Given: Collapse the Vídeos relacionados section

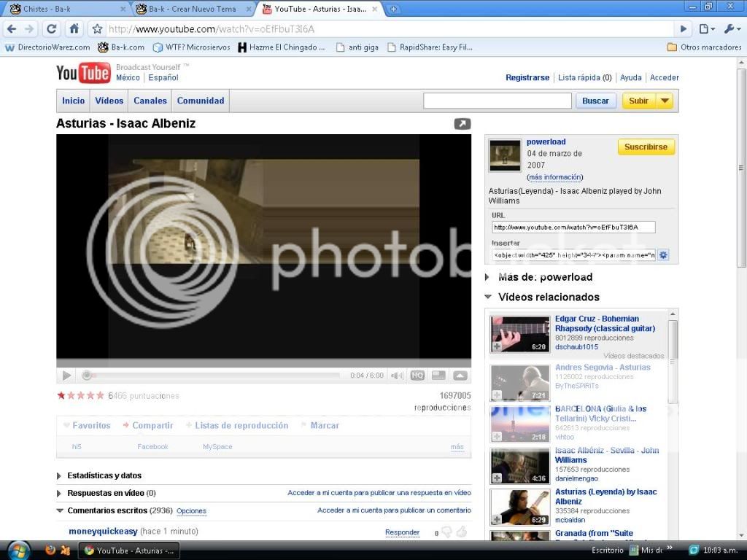Looking at the screenshot, I should pyautogui.click(x=488, y=297).
